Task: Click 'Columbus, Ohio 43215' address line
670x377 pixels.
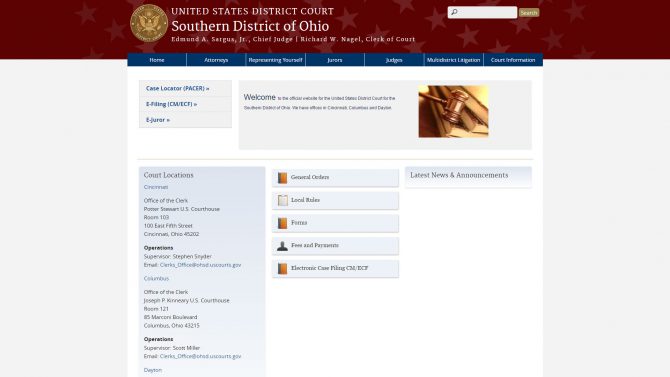Action: [172, 326]
